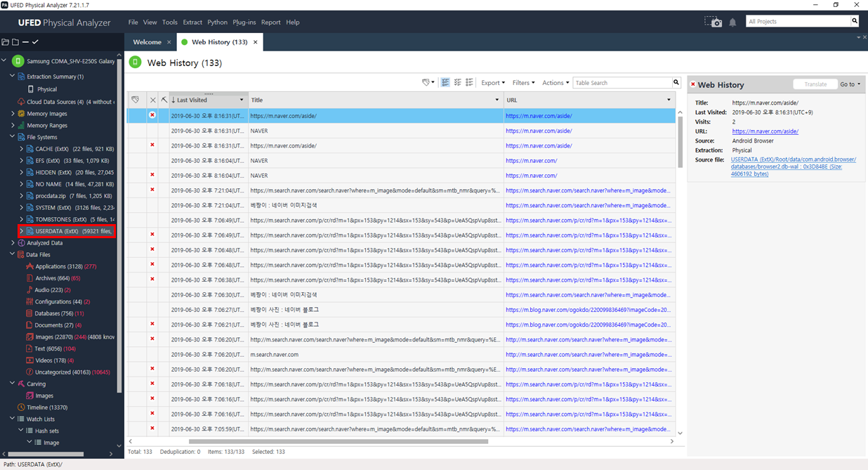868x470 pixels.
Task: Click the check-selected list icon
Action: (457, 83)
